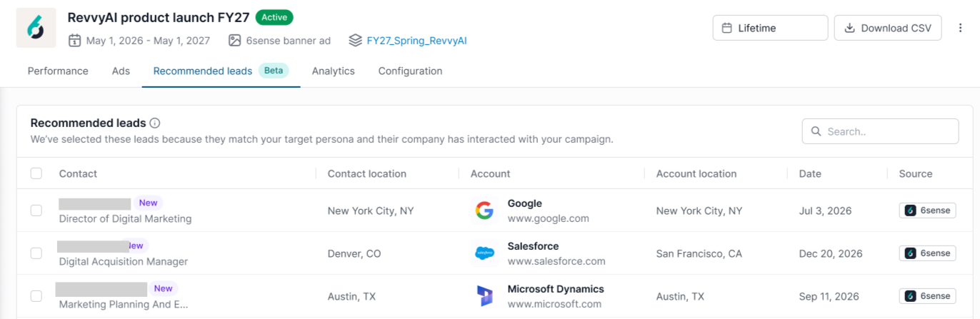Open the three-dot more options menu
The height and width of the screenshot is (319, 980).
960,28
